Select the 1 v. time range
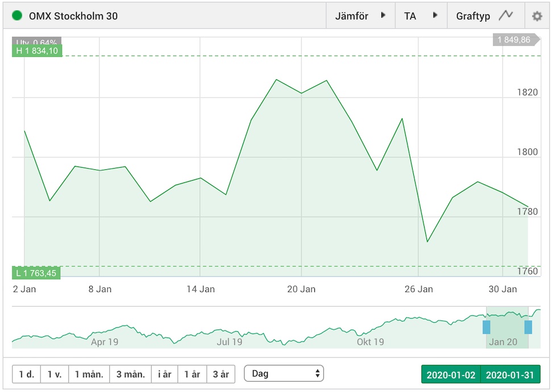The height and width of the screenshot is (392, 552). coord(55,374)
